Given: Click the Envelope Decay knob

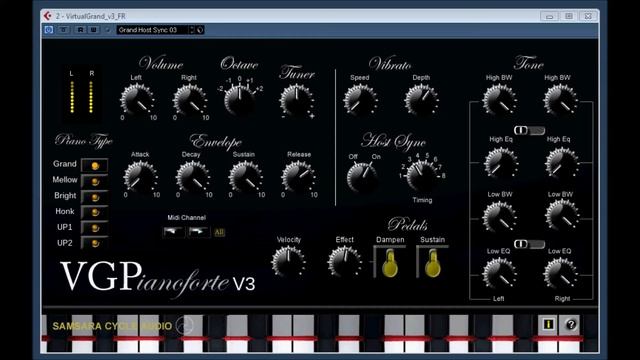Looking at the screenshot, I should coord(192,177).
